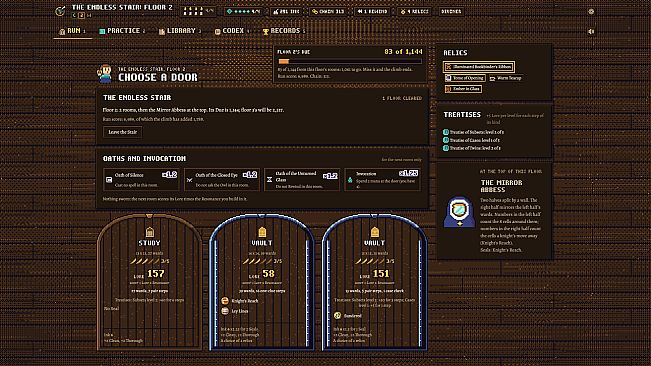The height and width of the screenshot is (366, 651).
Task: Click the Floor 2's Due progress bar
Action: (350, 61)
